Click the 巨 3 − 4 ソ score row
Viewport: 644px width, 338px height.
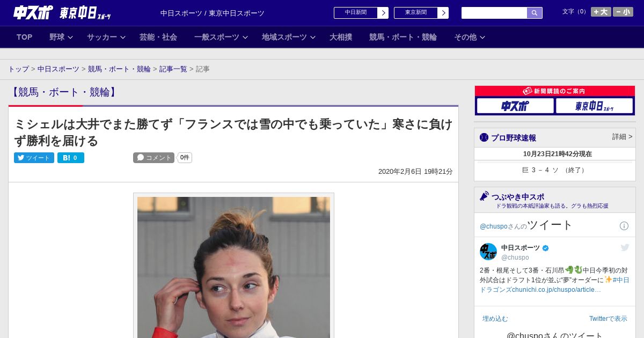click(555, 170)
